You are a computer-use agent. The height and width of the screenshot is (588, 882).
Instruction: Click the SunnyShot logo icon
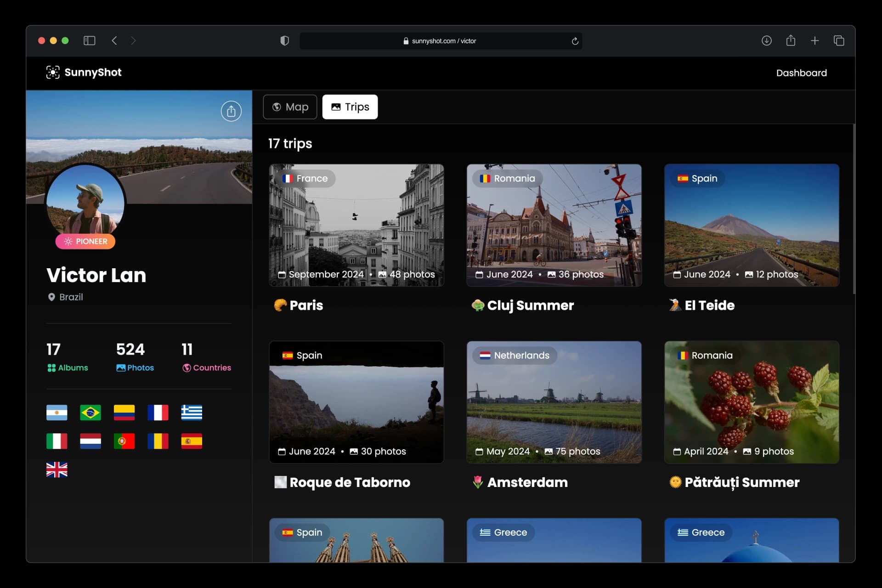pos(53,73)
